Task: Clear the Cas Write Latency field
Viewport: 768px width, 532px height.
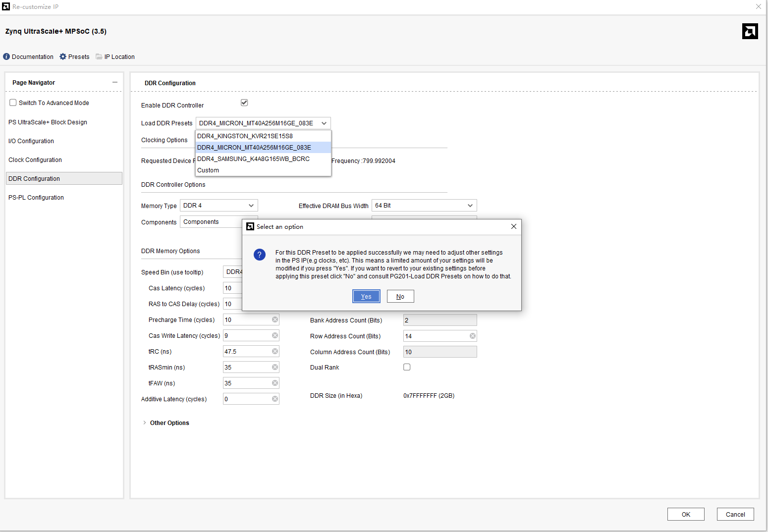Action: click(x=275, y=335)
